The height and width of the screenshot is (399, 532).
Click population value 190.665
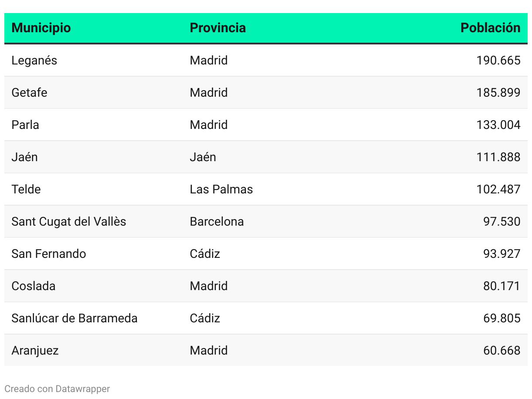(x=498, y=60)
